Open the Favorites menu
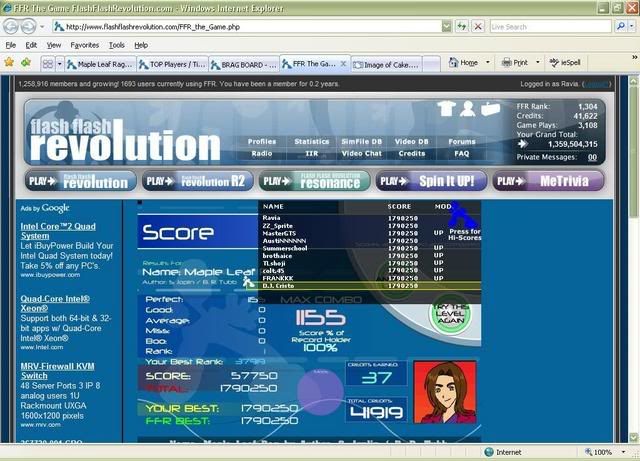This screenshot has height=461, width=640. [x=85, y=45]
